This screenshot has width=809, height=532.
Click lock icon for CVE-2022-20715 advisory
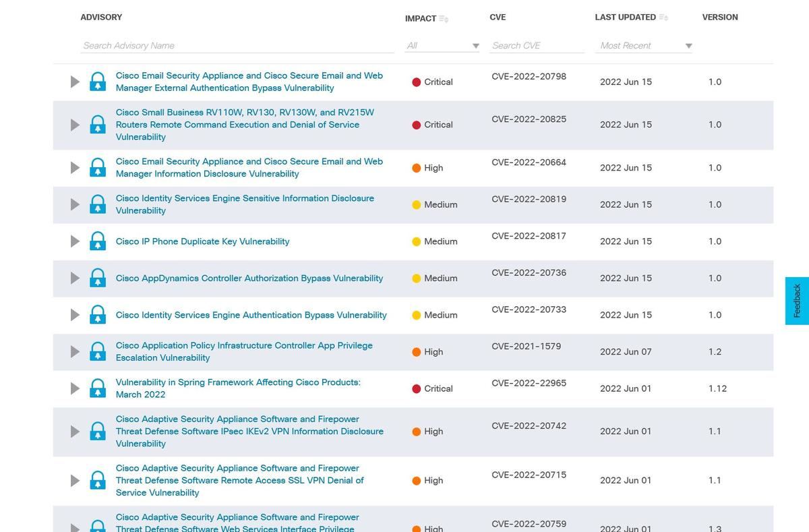pyautogui.click(x=98, y=480)
